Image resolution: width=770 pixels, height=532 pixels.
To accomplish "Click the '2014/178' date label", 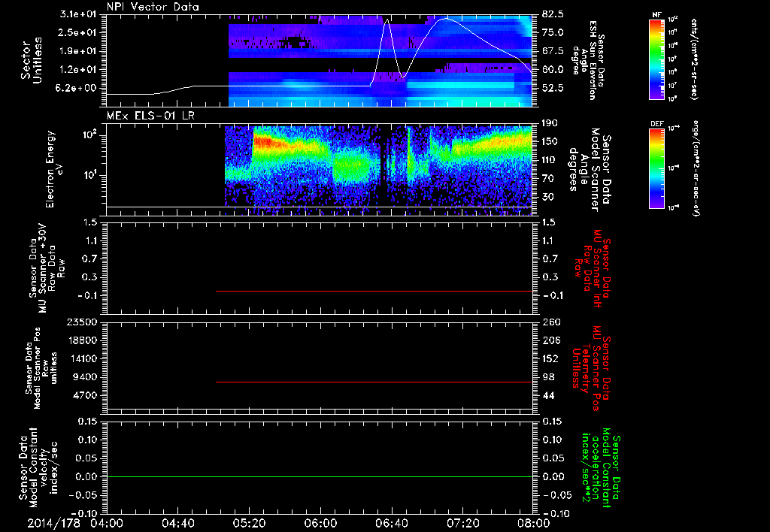I will click(53, 523).
